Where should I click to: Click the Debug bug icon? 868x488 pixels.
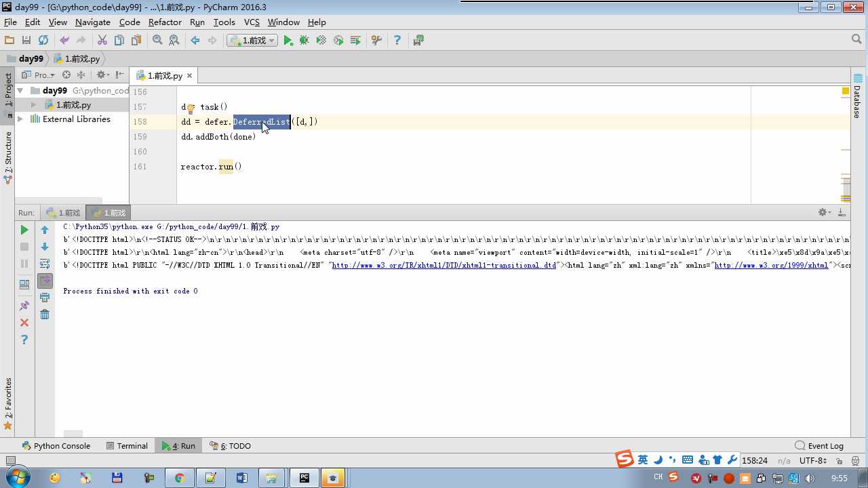pyautogui.click(x=304, y=41)
